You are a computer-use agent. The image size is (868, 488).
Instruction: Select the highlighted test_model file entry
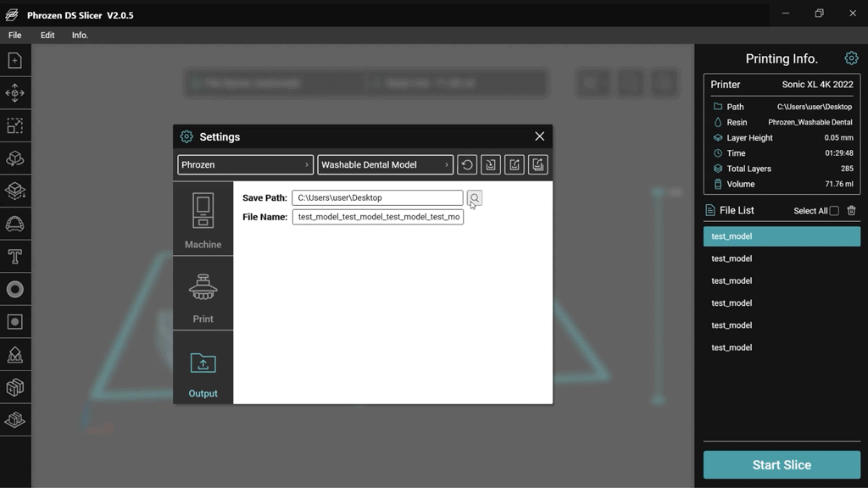click(782, 236)
